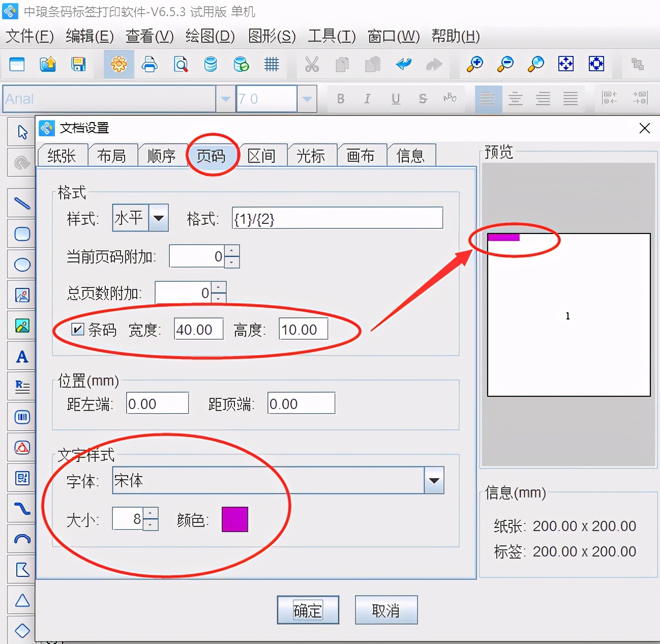Click the barcode 宽度 field 40.00
Viewport: 660px width, 644px height.
[199, 329]
